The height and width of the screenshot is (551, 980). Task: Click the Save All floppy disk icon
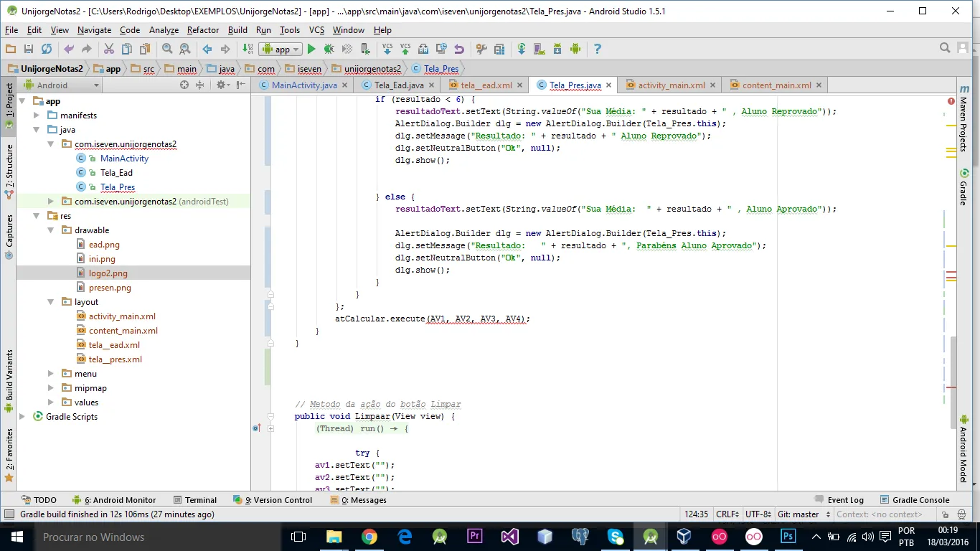coord(29,49)
